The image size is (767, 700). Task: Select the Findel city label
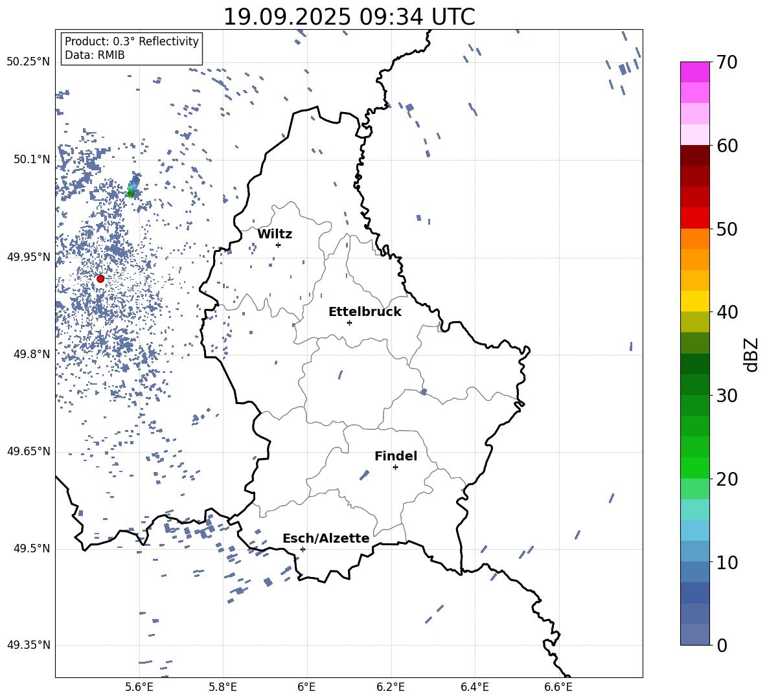[x=396, y=456]
